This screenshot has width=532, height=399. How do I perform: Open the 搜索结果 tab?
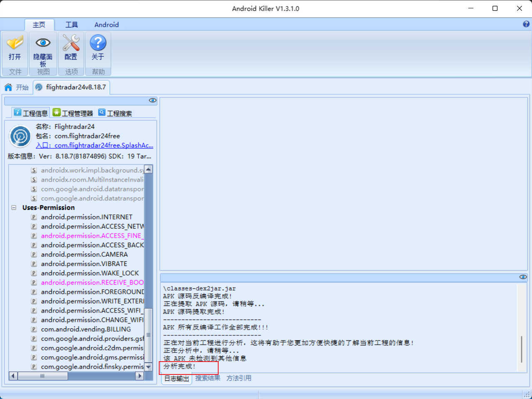[x=207, y=378]
